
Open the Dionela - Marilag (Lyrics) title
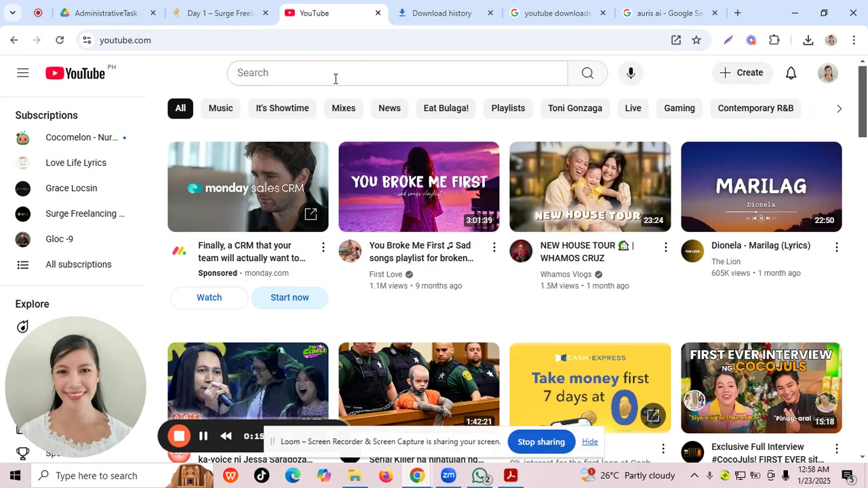(x=761, y=246)
